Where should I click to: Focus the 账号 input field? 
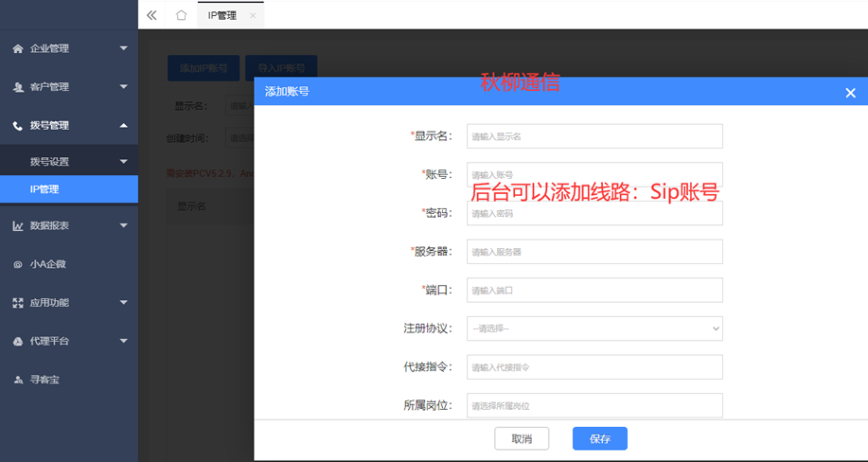tap(594, 174)
